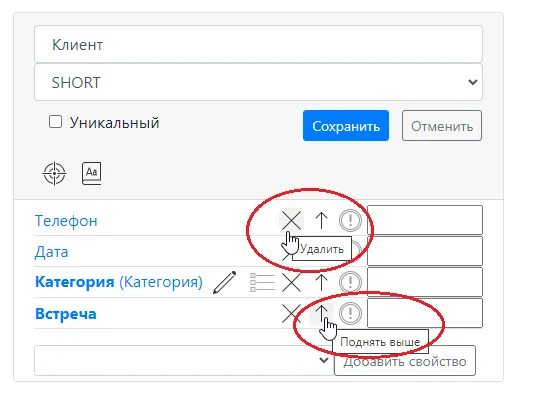Screen dimensions: 534x411
Task: Open the new property selection dropdown
Action: (184, 360)
